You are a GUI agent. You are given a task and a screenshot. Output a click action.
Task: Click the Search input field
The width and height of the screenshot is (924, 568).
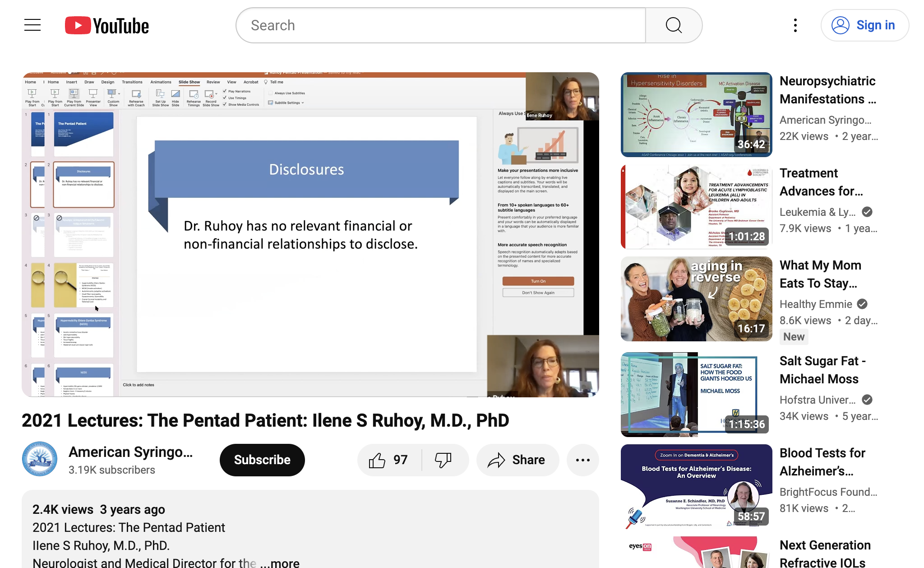[441, 25]
